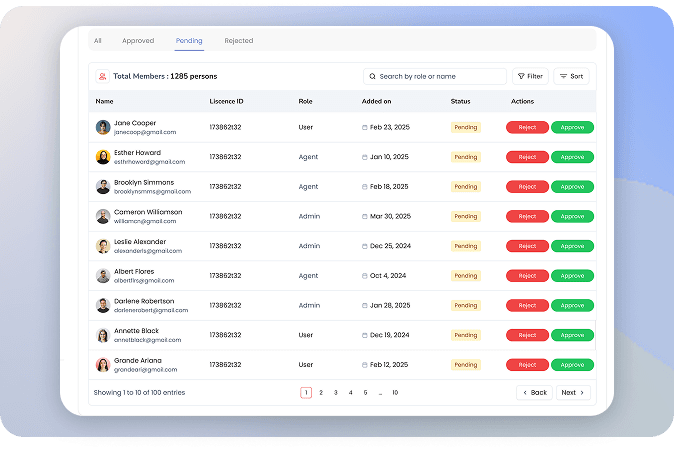This screenshot has height=450, width=674.
Task: Click Brooklyn Simmons' avatar
Action: [103, 187]
